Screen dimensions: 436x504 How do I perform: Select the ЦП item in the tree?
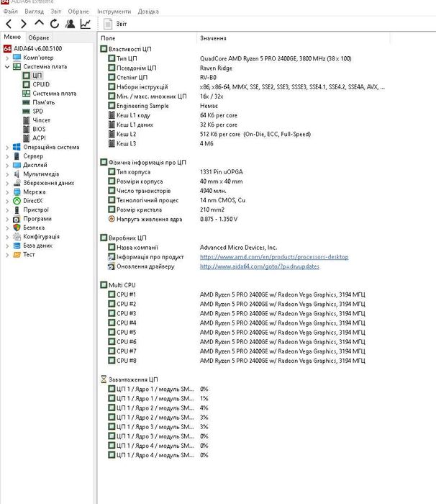(37, 76)
